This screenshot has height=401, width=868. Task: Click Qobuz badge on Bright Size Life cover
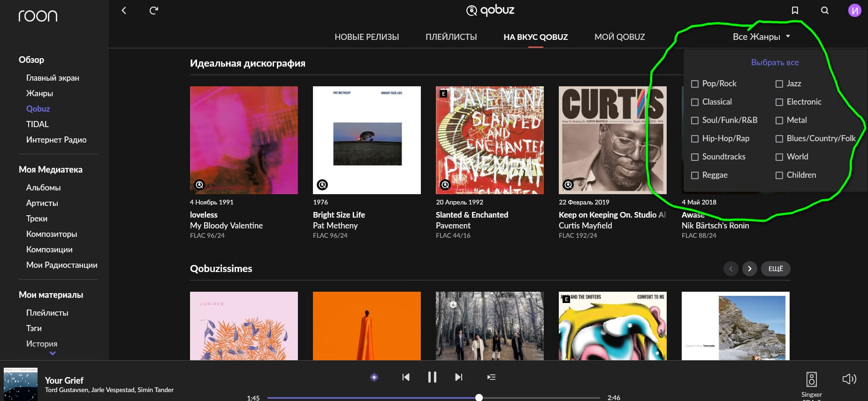tap(322, 185)
